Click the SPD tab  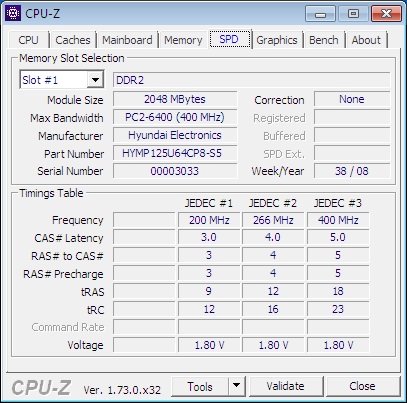click(x=230, y=39)
